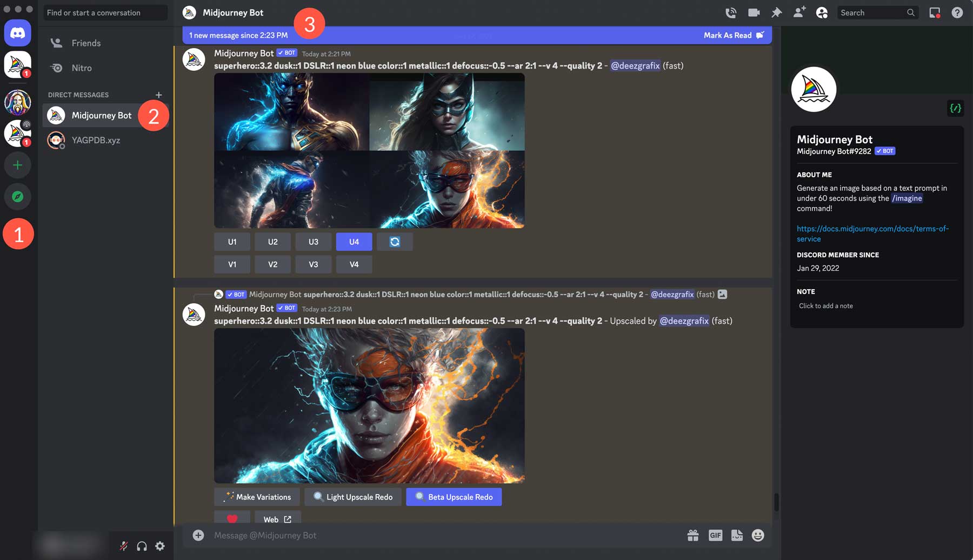Click the Discord home button
The height and width of the screenshot is (560, 973).
[17, 33]
